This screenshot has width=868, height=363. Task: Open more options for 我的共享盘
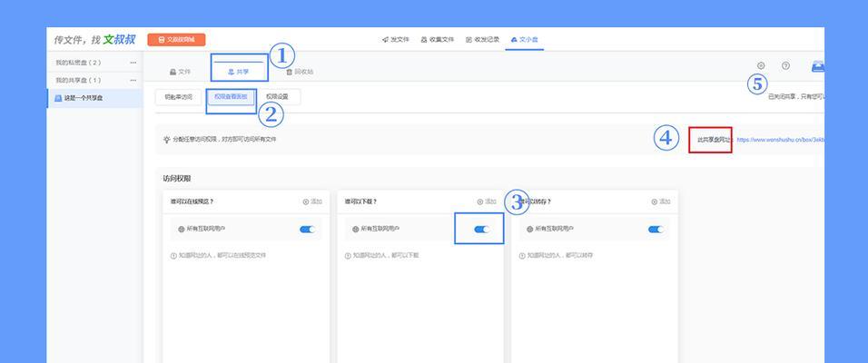pyautogui.click(x=133, y=81)
